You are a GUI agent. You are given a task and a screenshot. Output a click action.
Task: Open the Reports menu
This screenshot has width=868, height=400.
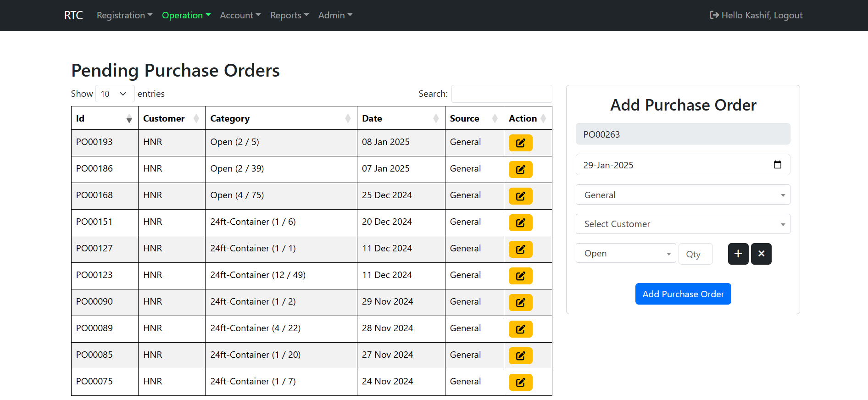[x=289, y=15]
